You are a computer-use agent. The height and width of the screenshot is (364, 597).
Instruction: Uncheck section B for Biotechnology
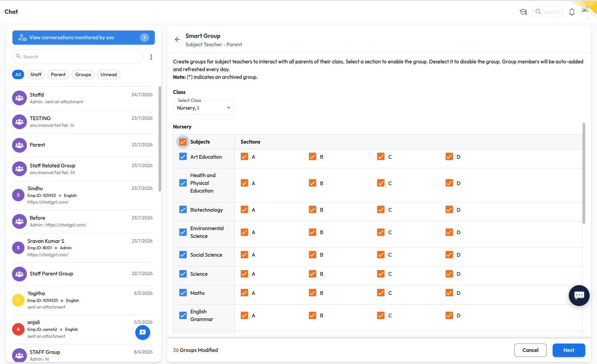click(x=313, y=210)
